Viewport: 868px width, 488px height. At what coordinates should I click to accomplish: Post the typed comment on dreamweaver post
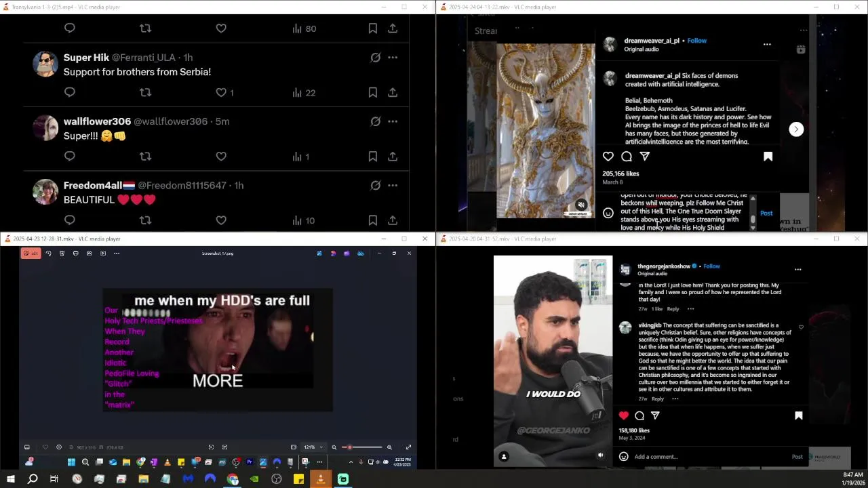[766, 213]
